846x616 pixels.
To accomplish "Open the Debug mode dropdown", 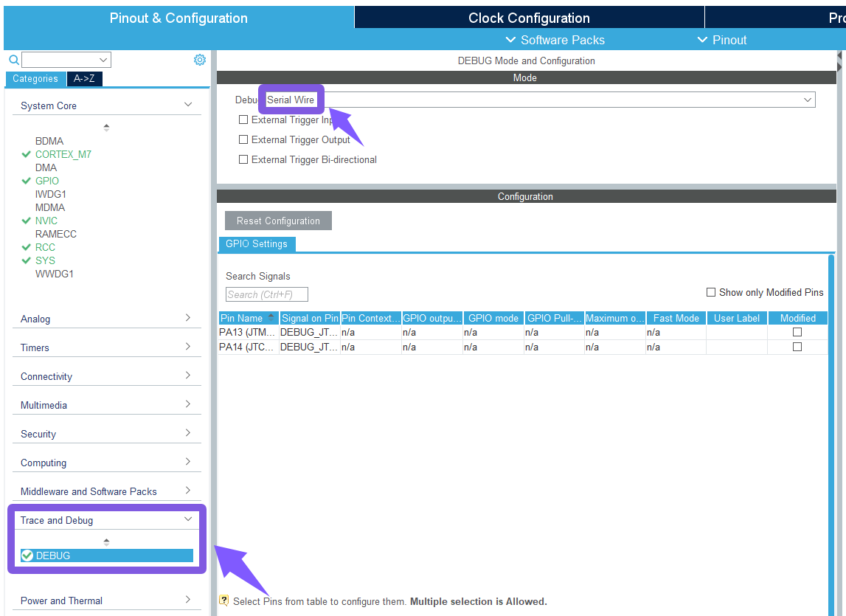I will click(x=540, y=100).
